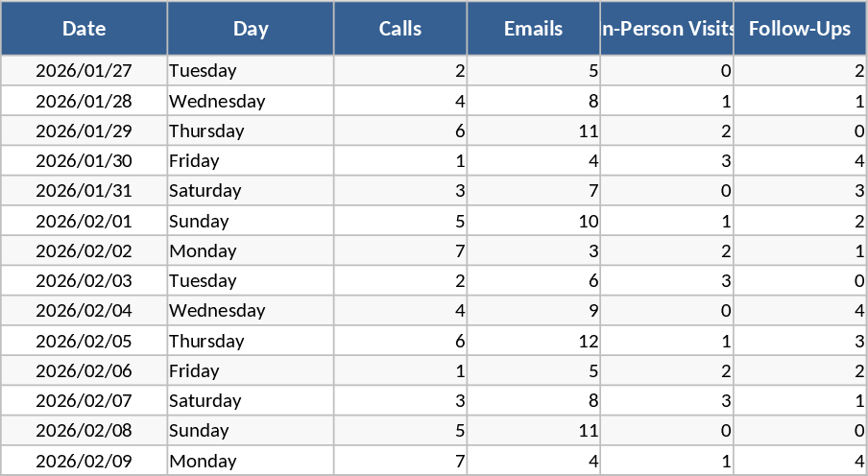868x476 pixels.
Task: Click the Calls column header
Action: tap(400, 29)
